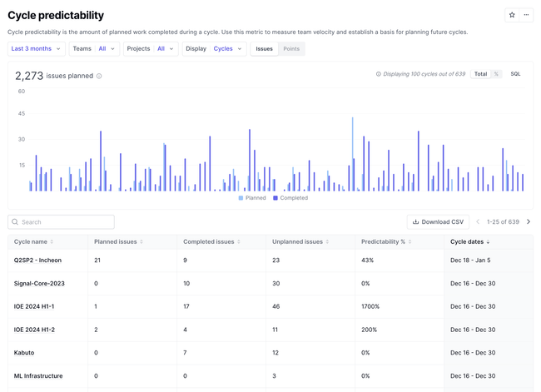Sort by Predictability % column
This screenshot has width=541, height=392.
[x=386, y=242]
